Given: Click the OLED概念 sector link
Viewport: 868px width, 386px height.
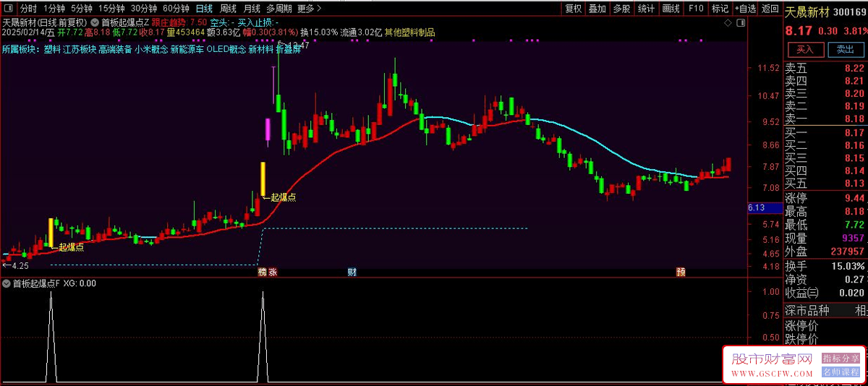Looking at the screenshot, I should click(226, 50).
